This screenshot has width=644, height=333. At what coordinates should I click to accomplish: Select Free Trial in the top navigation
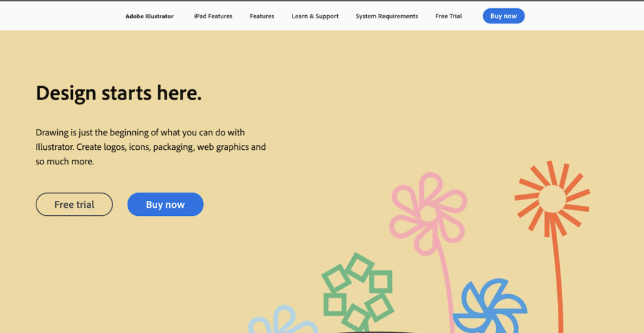tap(448, 16)
